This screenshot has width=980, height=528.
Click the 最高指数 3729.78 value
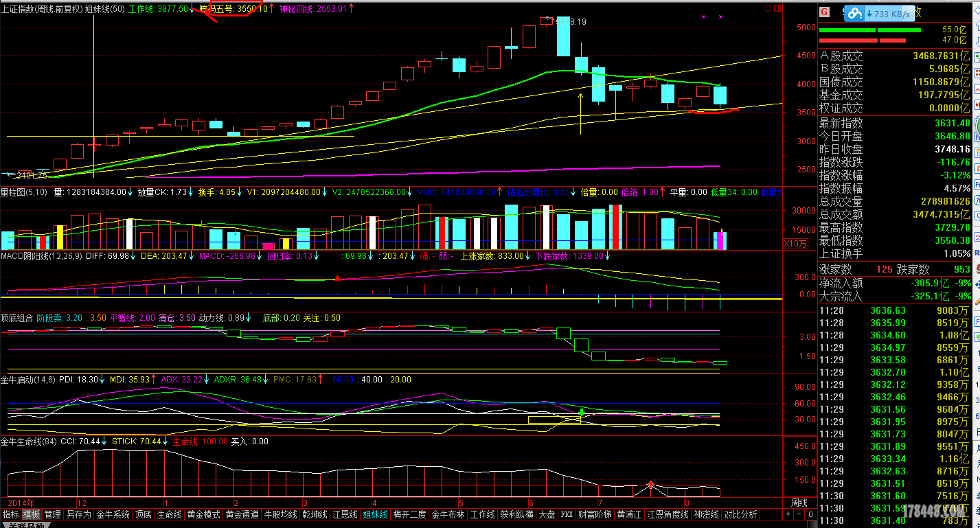[x=953, y=227]
